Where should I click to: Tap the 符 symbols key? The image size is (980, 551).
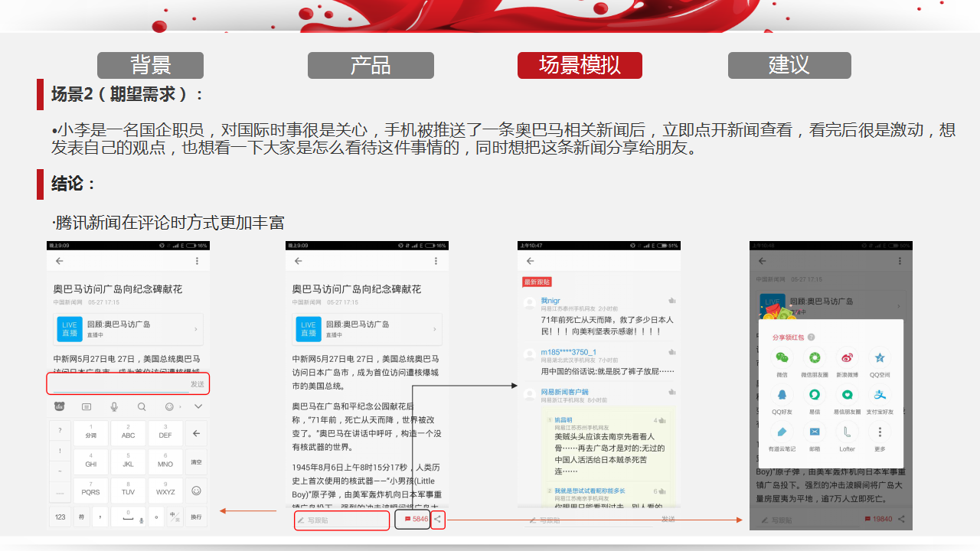[81, 517]
